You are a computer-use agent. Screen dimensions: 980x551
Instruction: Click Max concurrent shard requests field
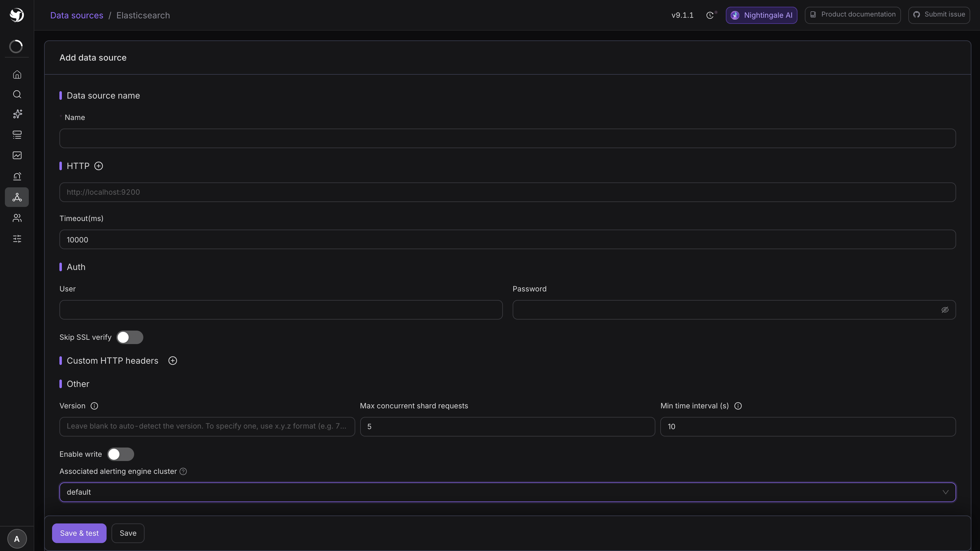[507, 427]
